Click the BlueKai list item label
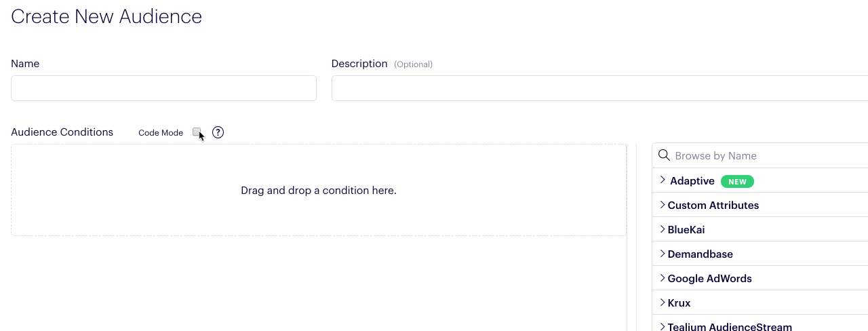Image resolution: width=868 pixels, height=331 pixels. [x=686, y=230]
